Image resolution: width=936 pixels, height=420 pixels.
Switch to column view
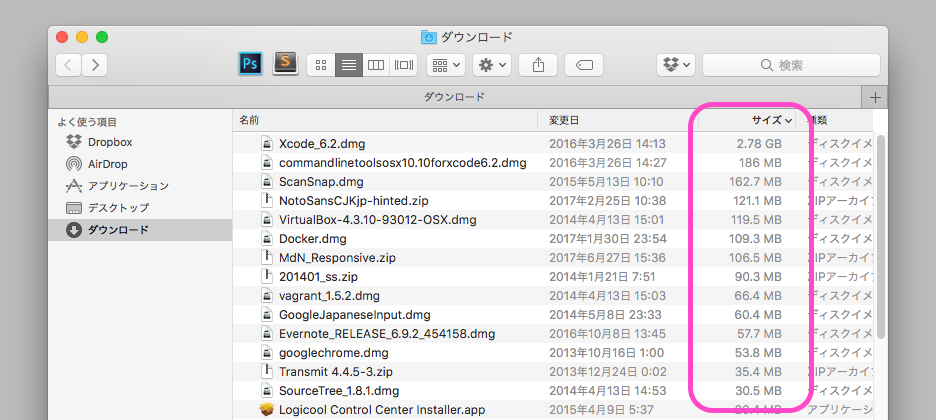point(376,65)
